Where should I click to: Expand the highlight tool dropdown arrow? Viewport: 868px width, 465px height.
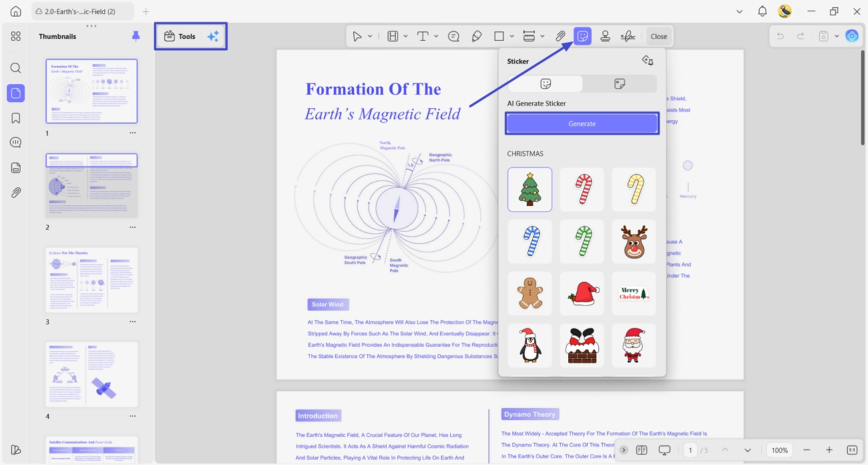point(405,36)
